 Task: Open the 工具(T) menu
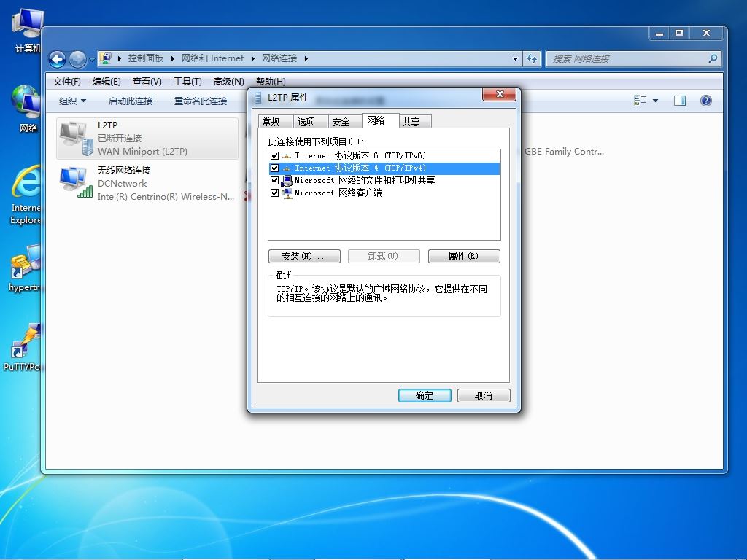[x=187, y=82]
